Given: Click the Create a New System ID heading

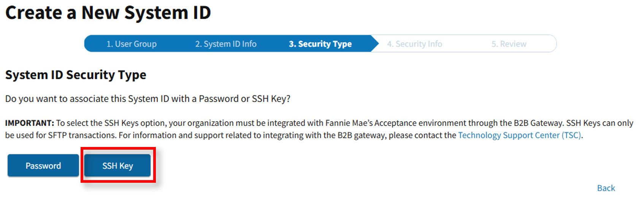Looking at the screenshot, I should click(108, 13).
